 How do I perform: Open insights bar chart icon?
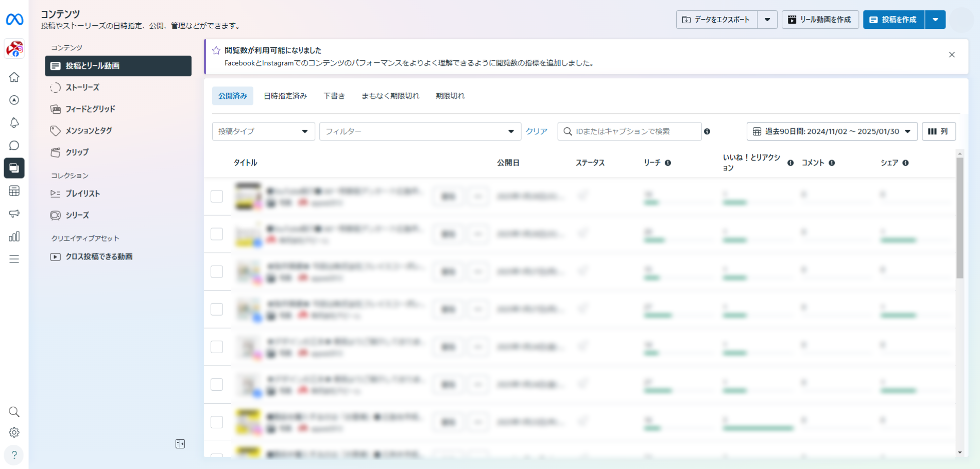pyautogui.click(x=14, y=236)
